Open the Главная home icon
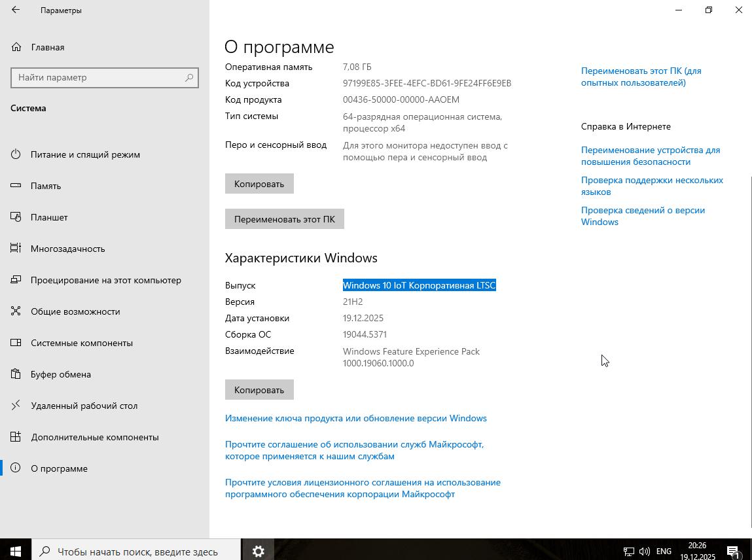 pyautogui.click(x=16, y=47)
